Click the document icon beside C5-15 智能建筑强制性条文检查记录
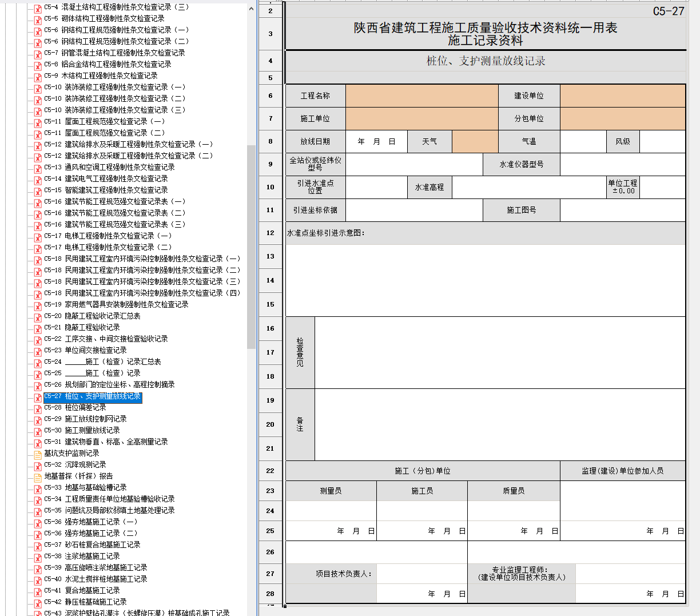 38,192
